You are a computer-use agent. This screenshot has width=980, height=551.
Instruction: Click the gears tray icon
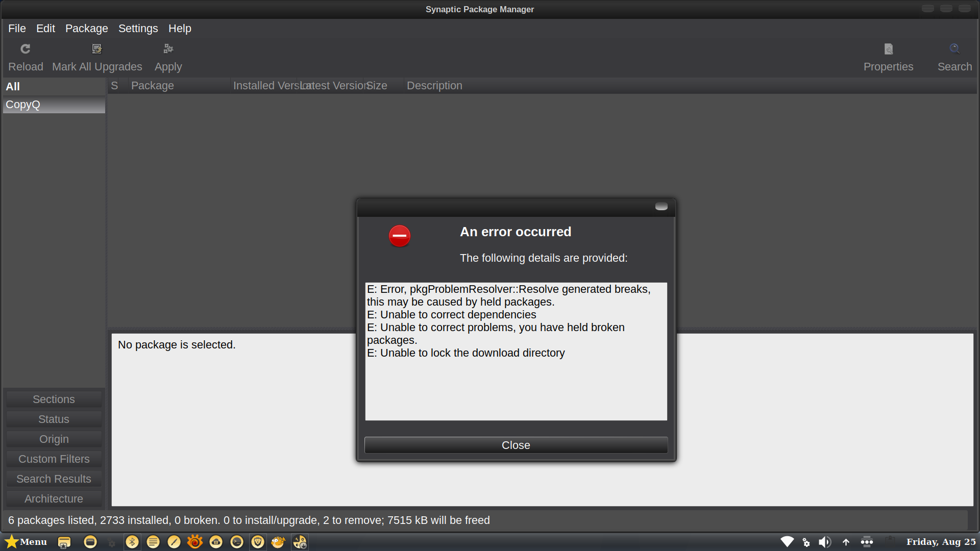[x=806, y=542]
